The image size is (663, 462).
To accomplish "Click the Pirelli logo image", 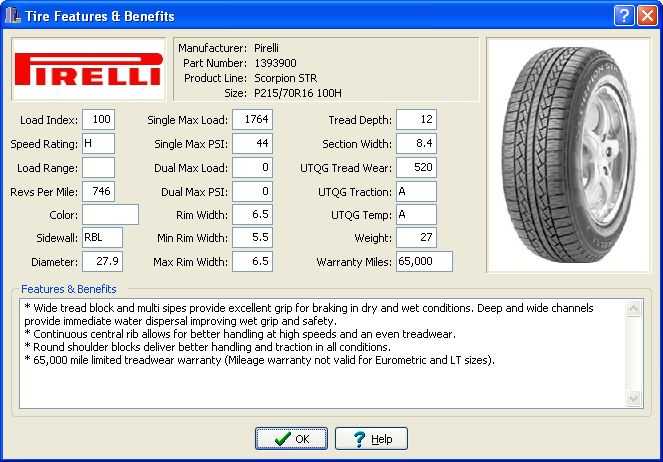I will click(x=88, y=69).
